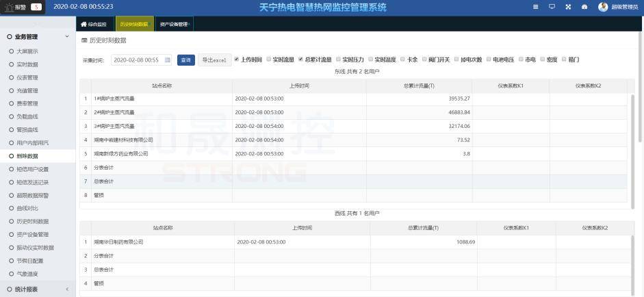Click the value 32174.06 cell

419,127
